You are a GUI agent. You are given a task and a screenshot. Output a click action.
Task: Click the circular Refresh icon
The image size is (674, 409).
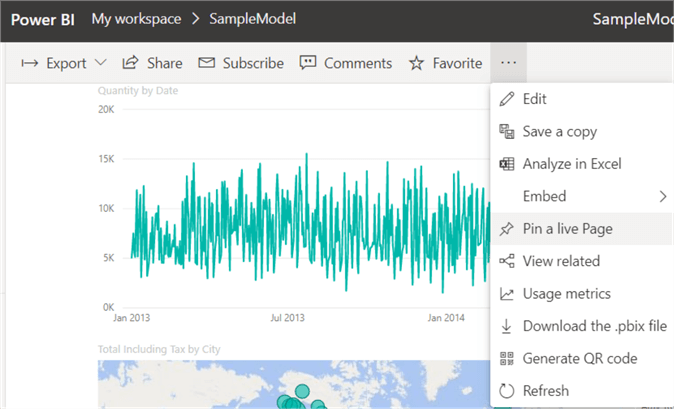point(506,391)
